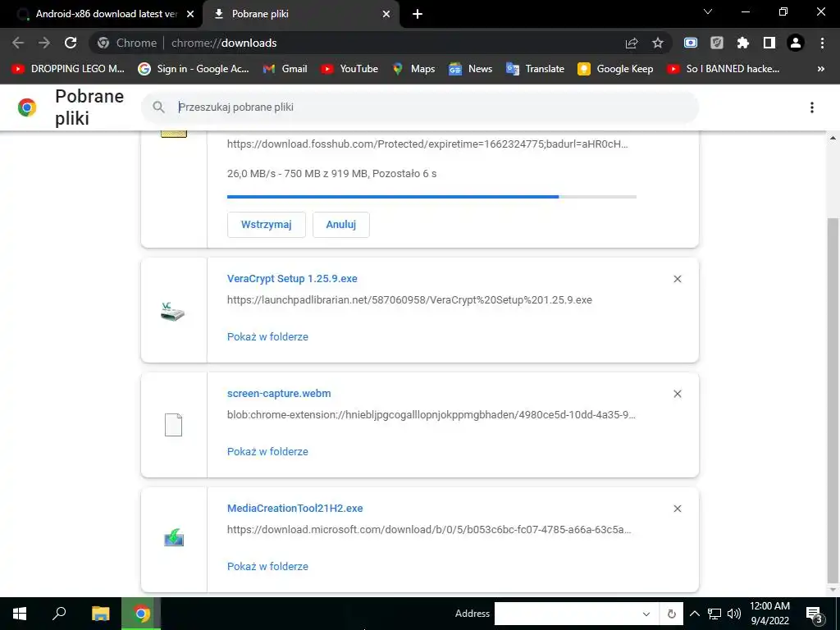This screenshot has width=840, height=630.
Task: Open File Explorer from the taskbar
Action: click(100, 614)
